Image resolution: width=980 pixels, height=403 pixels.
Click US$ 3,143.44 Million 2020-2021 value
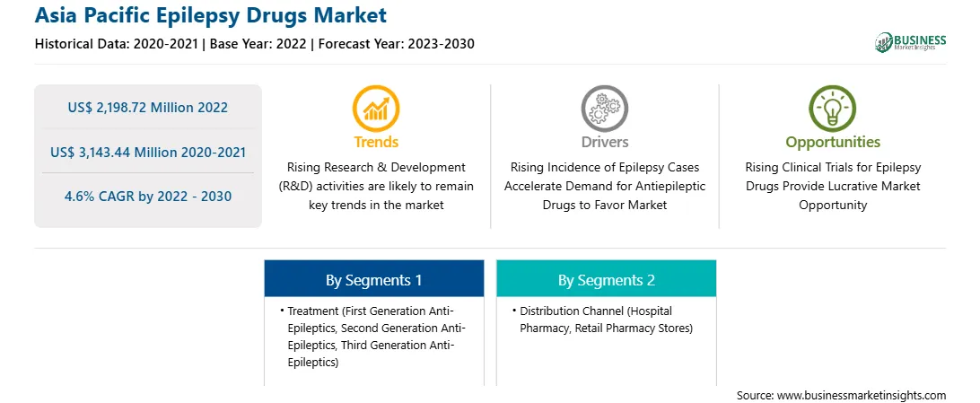click(147, 152)
